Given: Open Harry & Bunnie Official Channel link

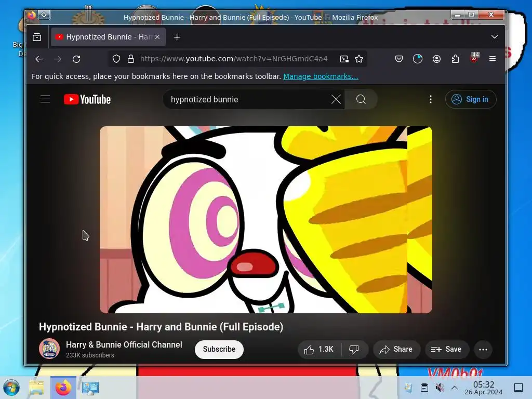Looking at the screenshot, I should tap(124, 345).
